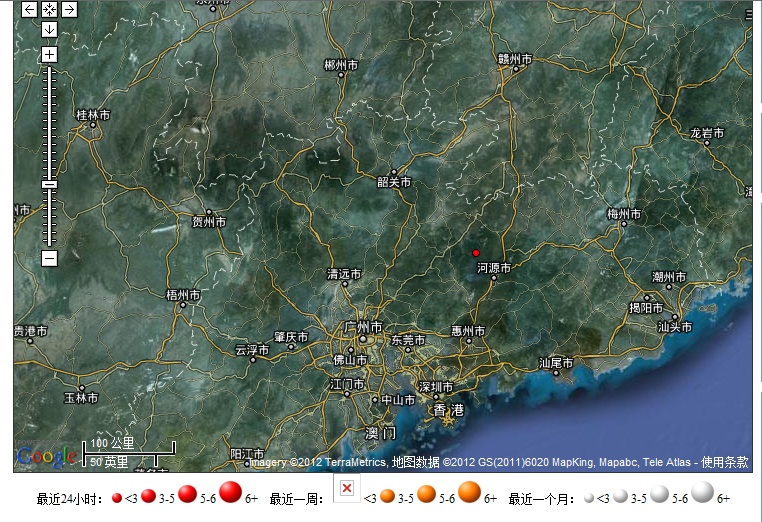Click the 桂林市 city label
762x522 pixels.
[x=94, y=115]
